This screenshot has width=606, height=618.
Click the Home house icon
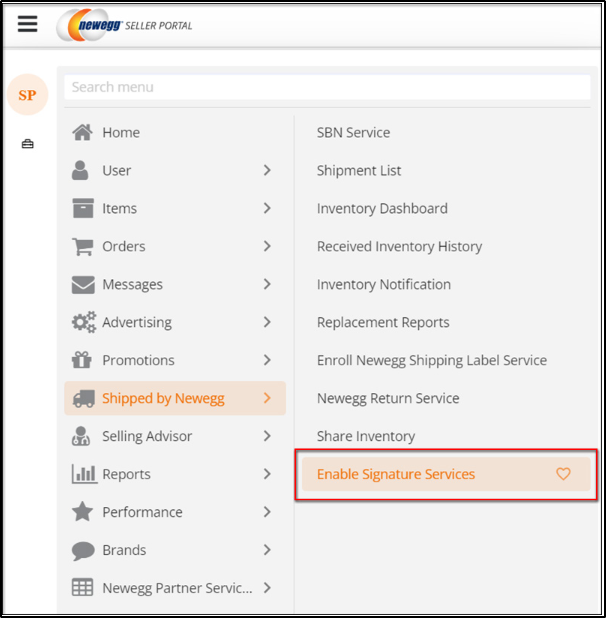tap(82, 132)
